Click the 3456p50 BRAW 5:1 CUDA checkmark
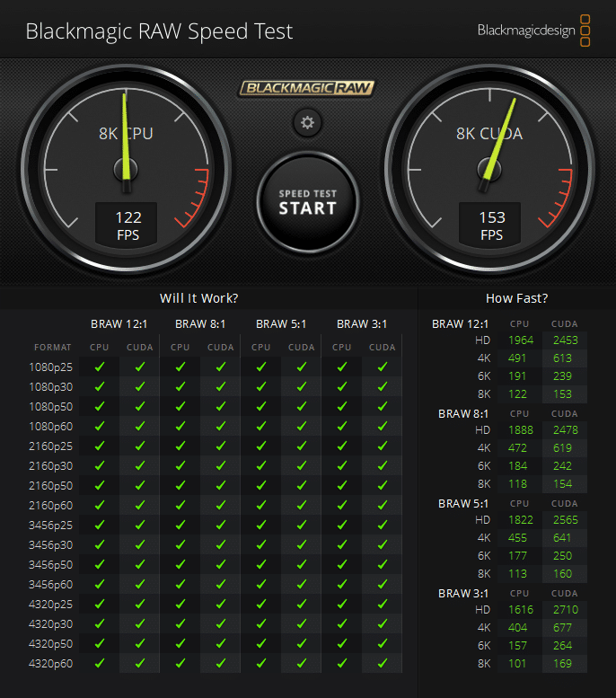 302,564
